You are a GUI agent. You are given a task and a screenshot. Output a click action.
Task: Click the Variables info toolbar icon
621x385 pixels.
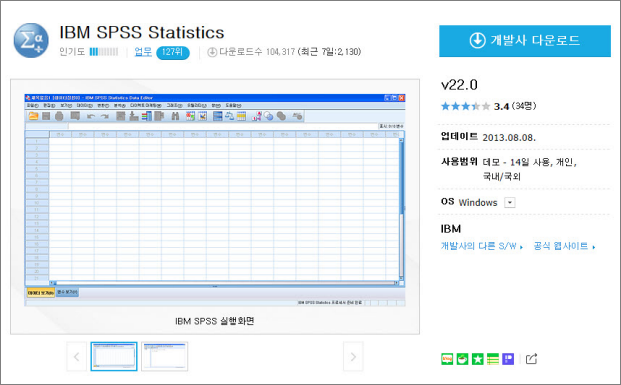(147, 116)
